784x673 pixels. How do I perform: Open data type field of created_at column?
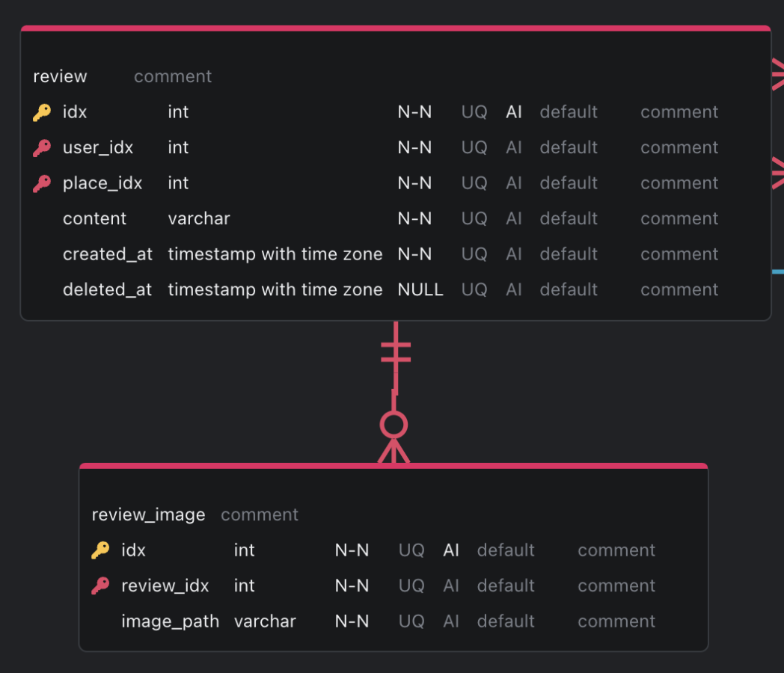coord(275,254)
